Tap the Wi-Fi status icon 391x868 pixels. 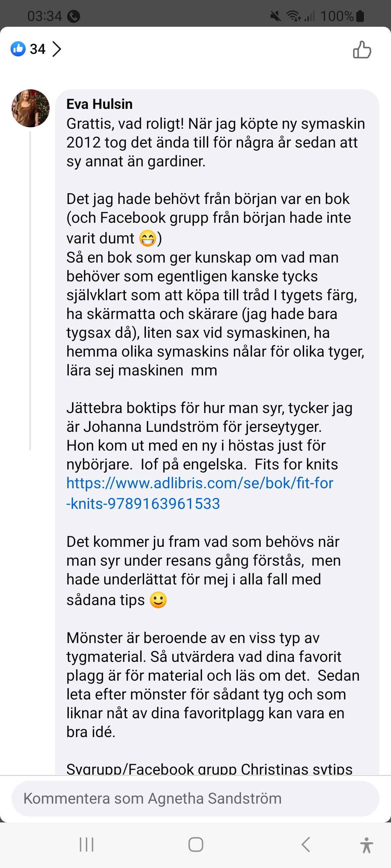tap(293, 16)
